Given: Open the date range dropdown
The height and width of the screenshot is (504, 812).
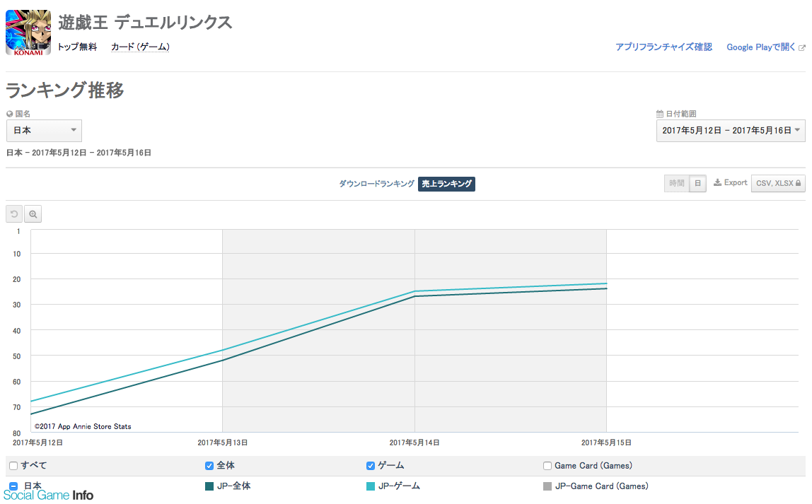Looking at the screenshot, I should tap(731, 130).
